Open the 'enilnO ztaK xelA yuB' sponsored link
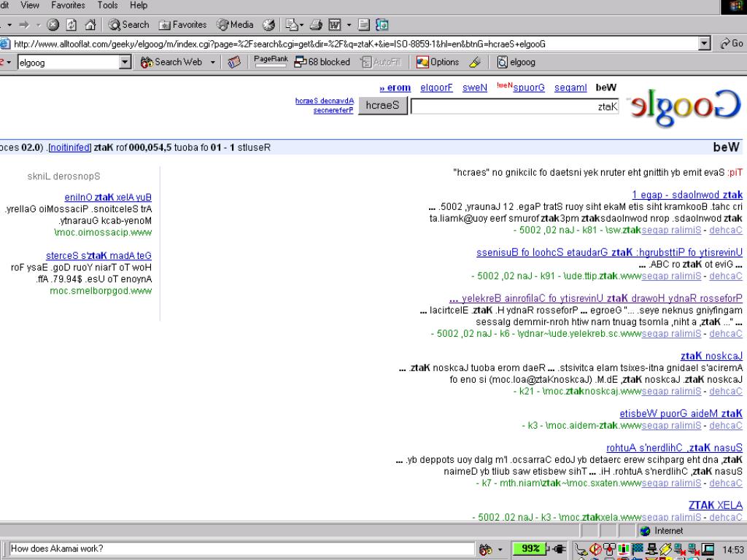This screenshot has height=560, width=747. (x=108, y=197)
